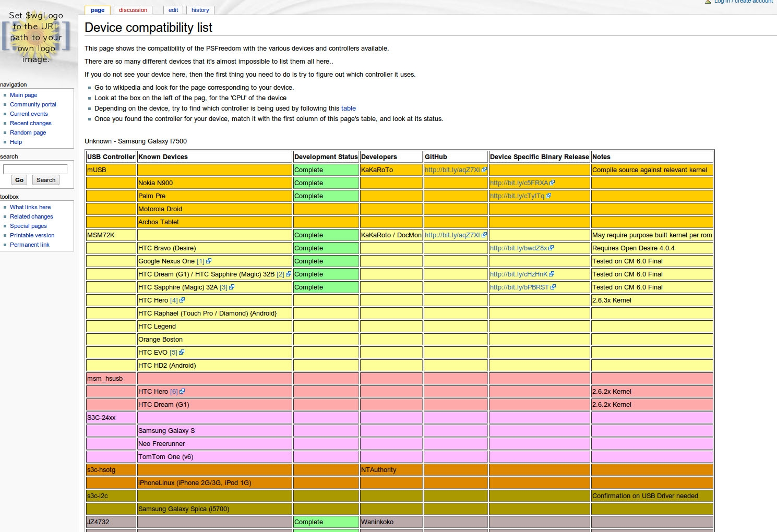
Task: Select the 'Orange Boston' cell
Action: click(x=214, y=340)
